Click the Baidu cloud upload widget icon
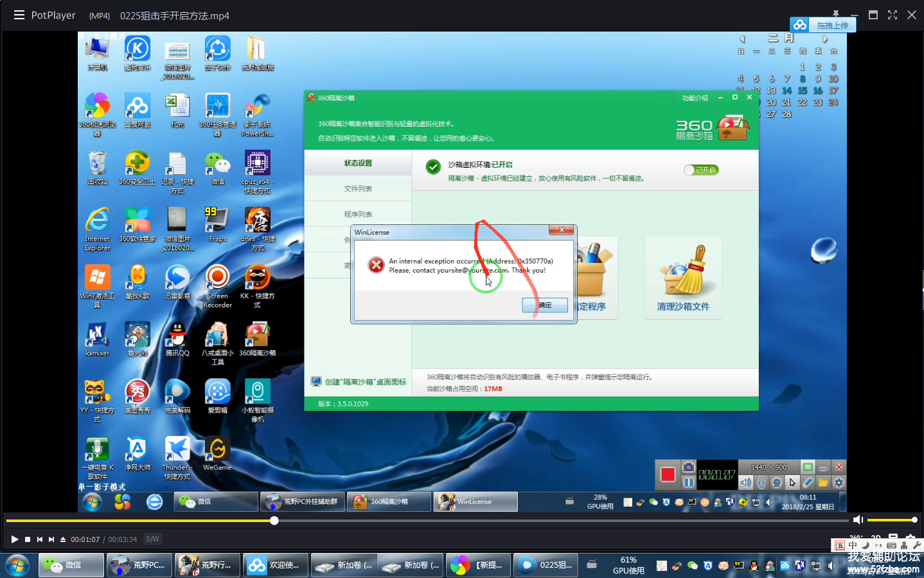 (x=800, y=25)
